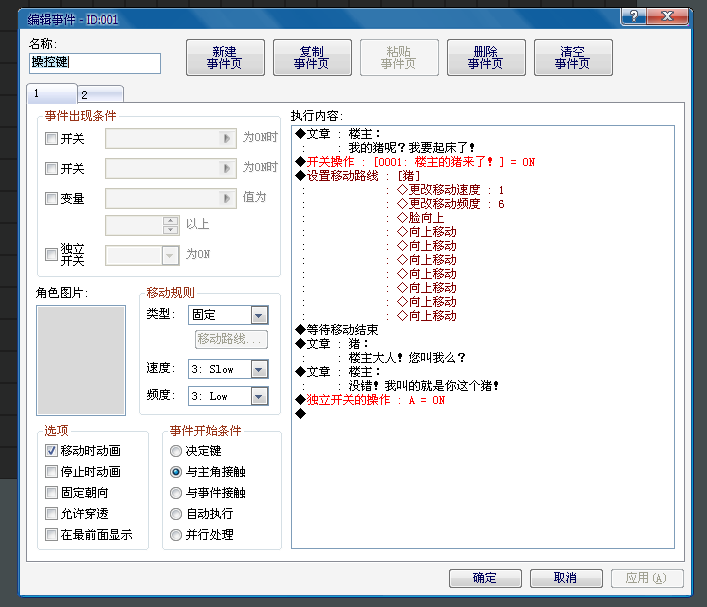Select the 我的猪呢?我要起床了 text line

pyautogui.click(x=411, y=148)
